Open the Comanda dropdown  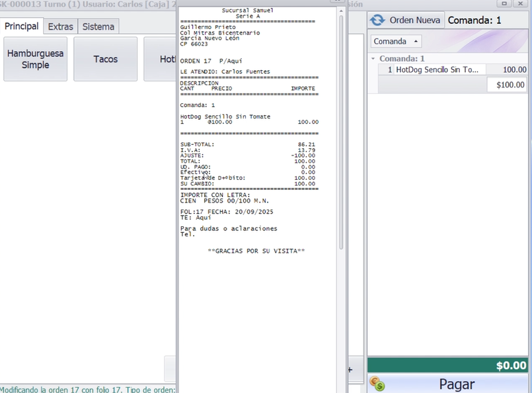pyautogui.click(x=395, y=41)
